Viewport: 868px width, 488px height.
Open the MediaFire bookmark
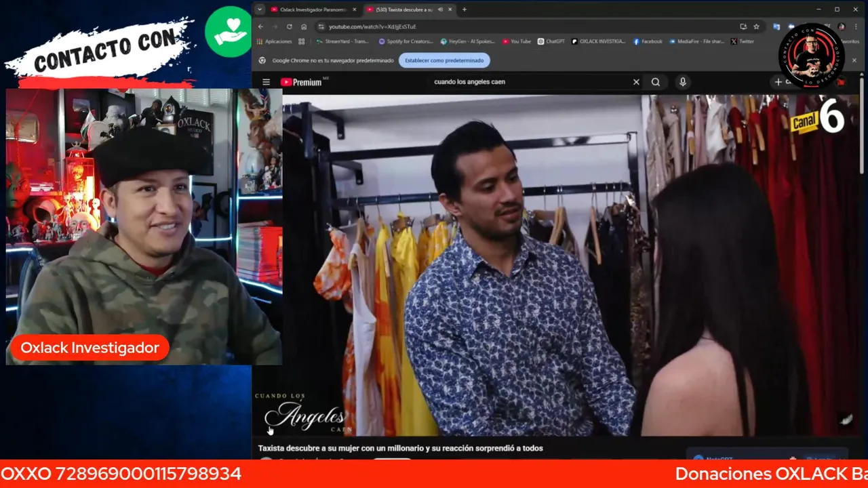(696, 41)
